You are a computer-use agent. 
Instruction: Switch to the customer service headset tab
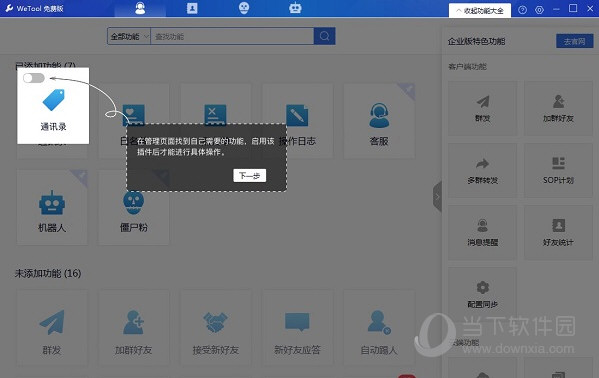[140, 8]
